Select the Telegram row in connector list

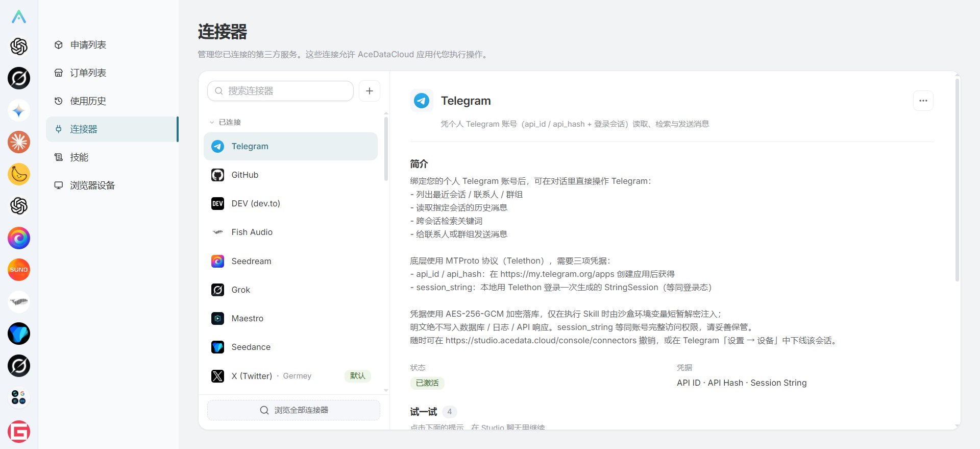(290, 146)
